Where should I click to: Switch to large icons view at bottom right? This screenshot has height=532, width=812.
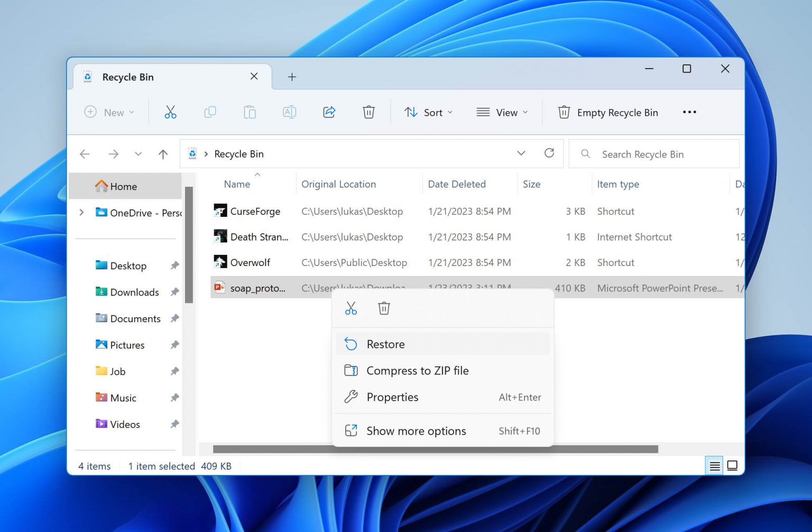click(x=733, y=465)
